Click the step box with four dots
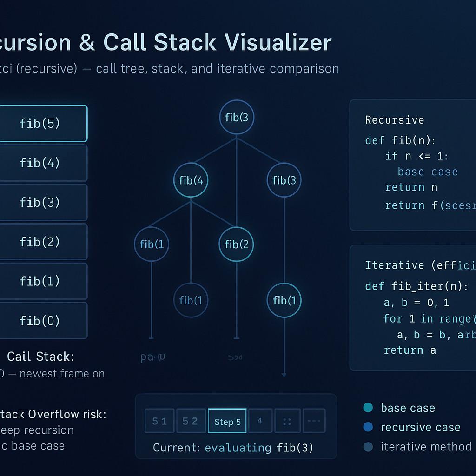476x476 pixels. tap(287, 421)
